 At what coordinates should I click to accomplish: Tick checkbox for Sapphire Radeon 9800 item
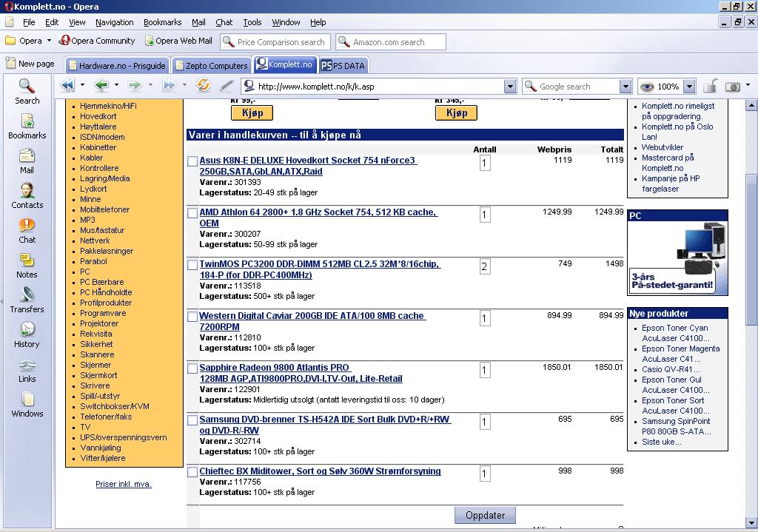click(192, 368)
